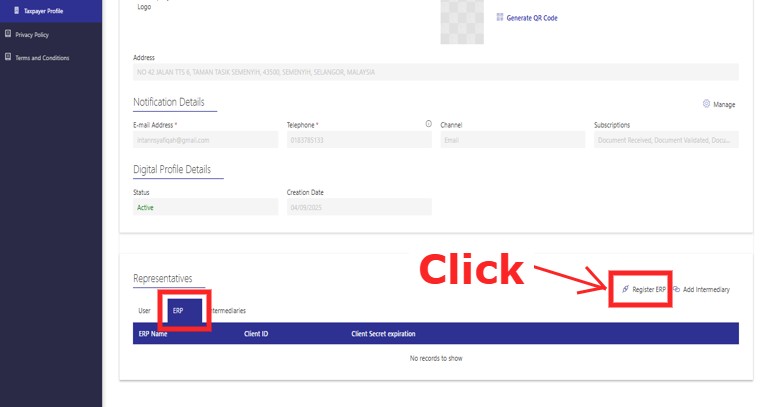Click the Creation Date field
Image resolution: width=766 pixels, height=407 pixels.
click(x=358, y=207)
